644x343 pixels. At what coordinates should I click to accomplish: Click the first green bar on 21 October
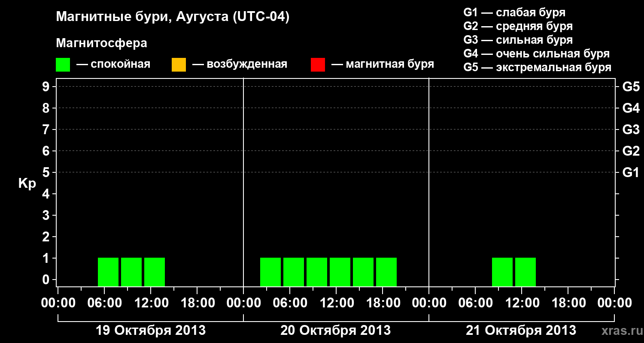click(x=502, y=272)
